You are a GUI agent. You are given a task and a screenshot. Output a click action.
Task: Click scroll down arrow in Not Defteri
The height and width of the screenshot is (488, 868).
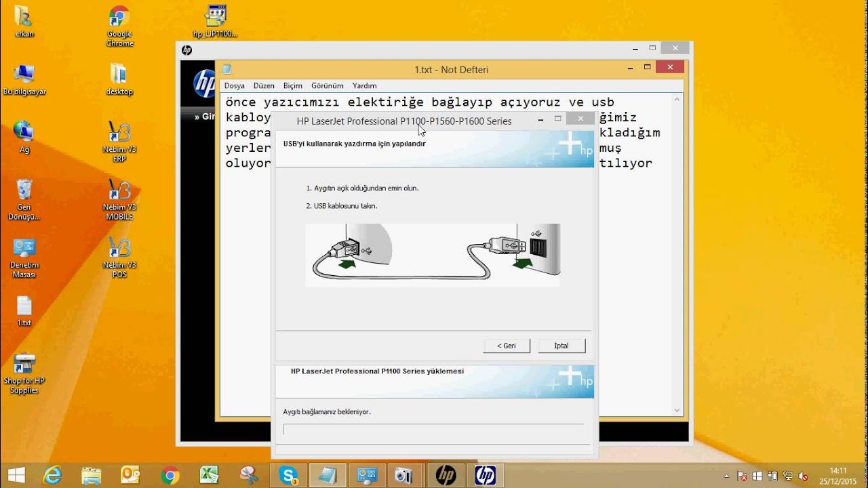tap(677, 410)
